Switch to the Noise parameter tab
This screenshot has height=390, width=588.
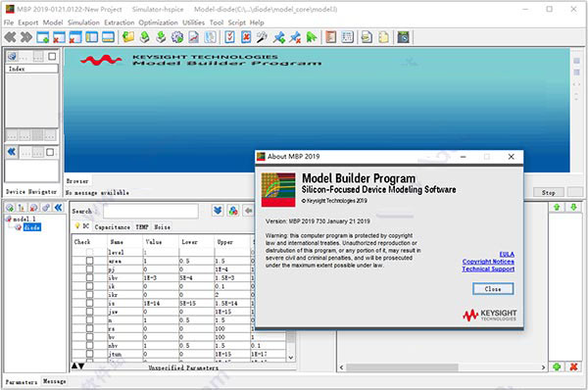(x=162, y=227)
